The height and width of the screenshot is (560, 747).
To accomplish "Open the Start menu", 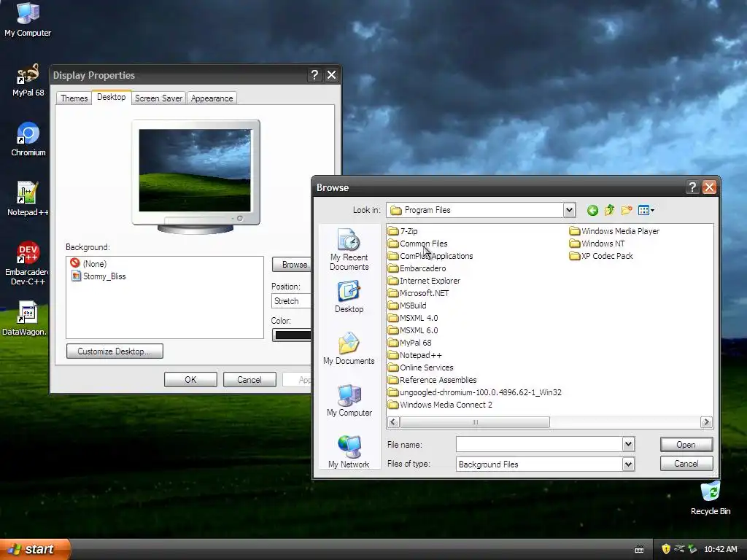I will (34, 549).
